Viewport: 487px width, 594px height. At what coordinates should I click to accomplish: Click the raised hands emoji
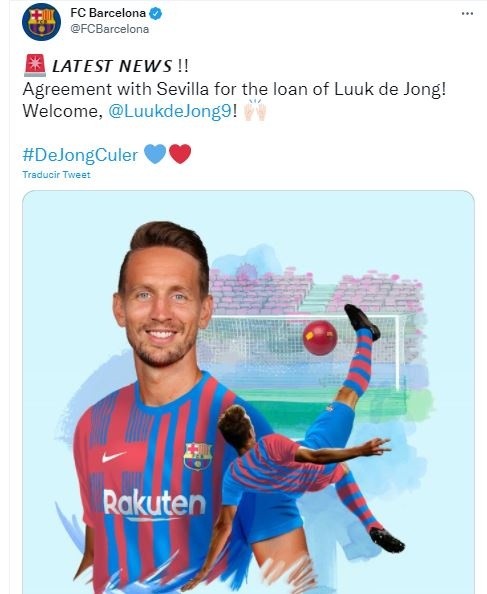point(255,110)
